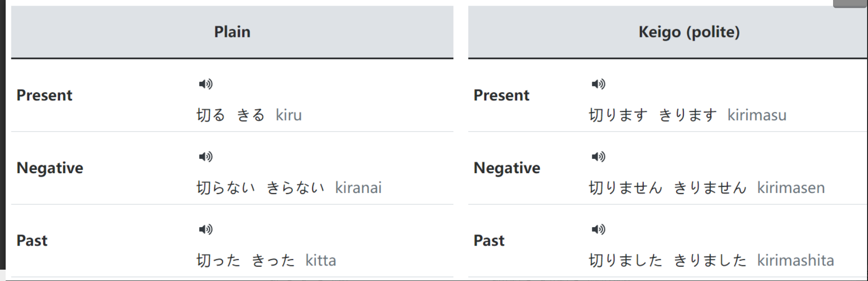
Task: Click the romaji kiru
Action: pyautogui.click(x=289, y=115)
